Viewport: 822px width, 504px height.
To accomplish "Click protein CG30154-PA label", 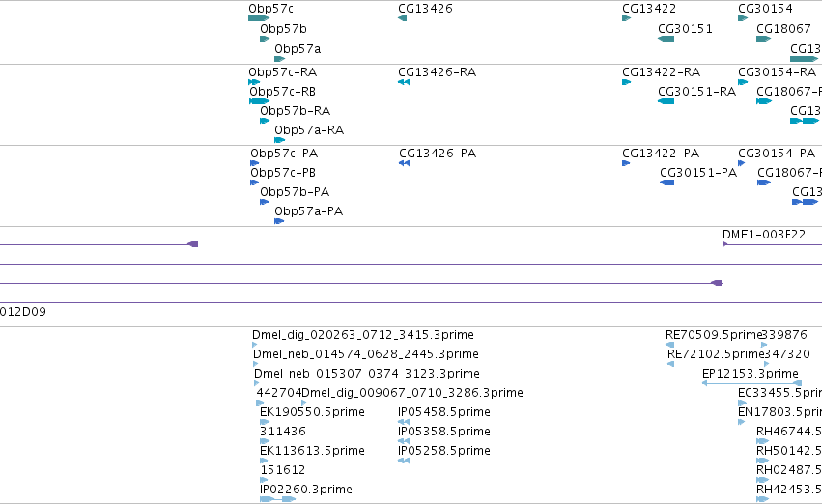I will click(x=777, y=154).
